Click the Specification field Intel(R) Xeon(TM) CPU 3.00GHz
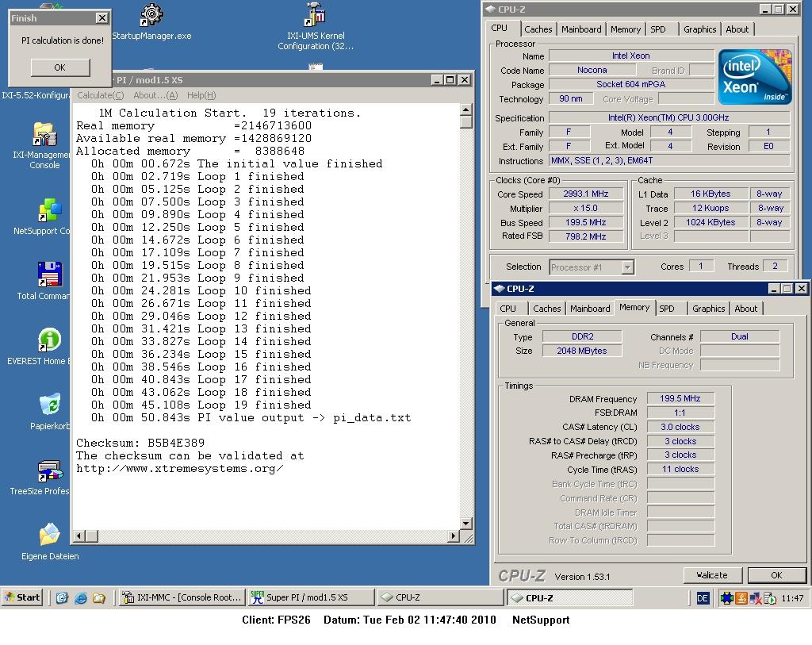Screen dimensions: 812x645 [x=668, y=117]
